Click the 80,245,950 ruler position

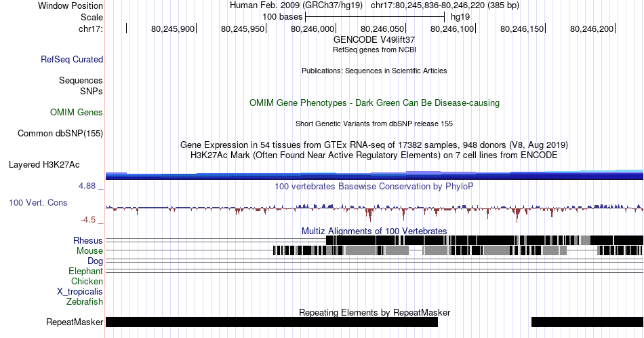(x=243, y=29)
